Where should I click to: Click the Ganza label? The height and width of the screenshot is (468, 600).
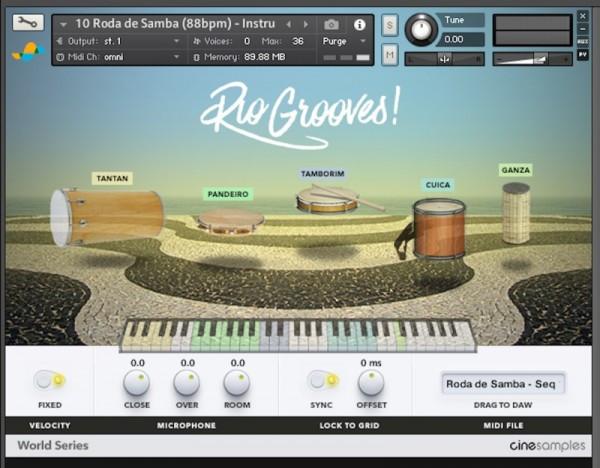[x=516, y=170]
